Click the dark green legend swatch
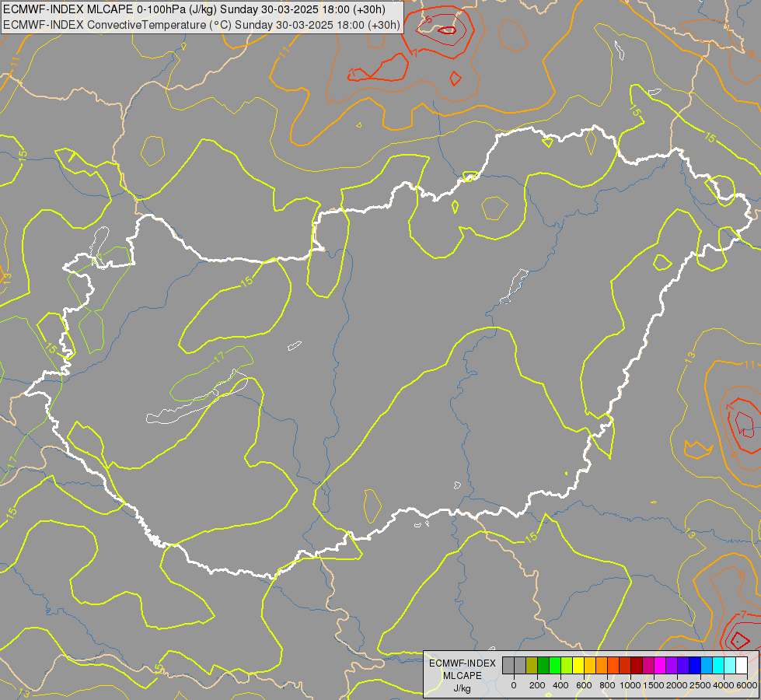 543,665
